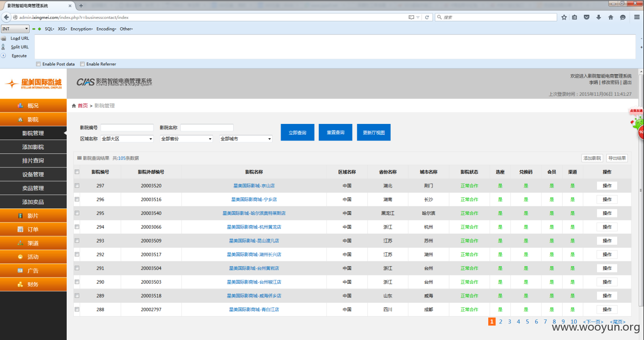The image size is (644, 340).
Task: Select 卖品管理 in the sidebar
Action: [x=33, y=188]
